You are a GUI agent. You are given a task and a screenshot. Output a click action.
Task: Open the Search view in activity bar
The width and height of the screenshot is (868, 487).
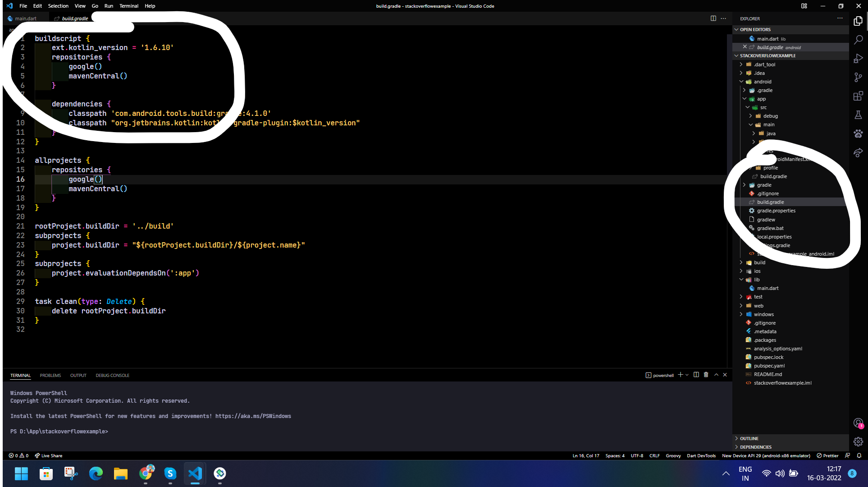tap(858, 40)
